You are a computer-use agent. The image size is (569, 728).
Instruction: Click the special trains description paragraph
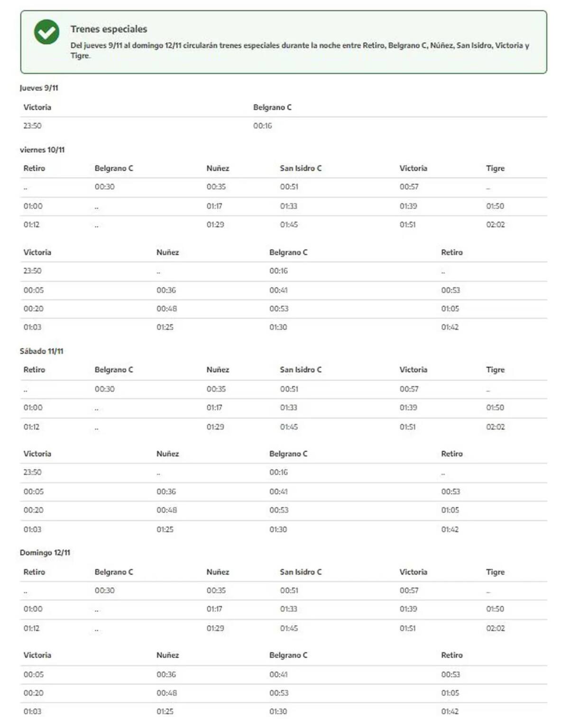coord(300,50)
